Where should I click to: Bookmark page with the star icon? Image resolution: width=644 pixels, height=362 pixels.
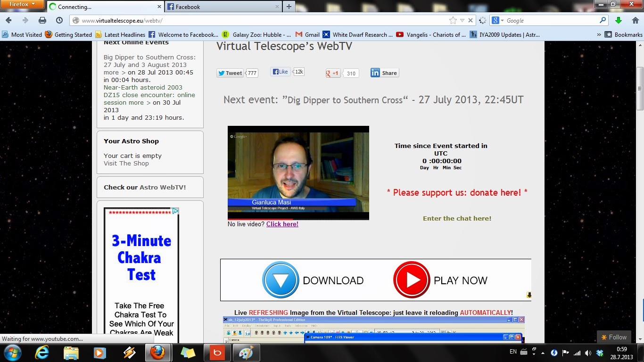point(453,20)
